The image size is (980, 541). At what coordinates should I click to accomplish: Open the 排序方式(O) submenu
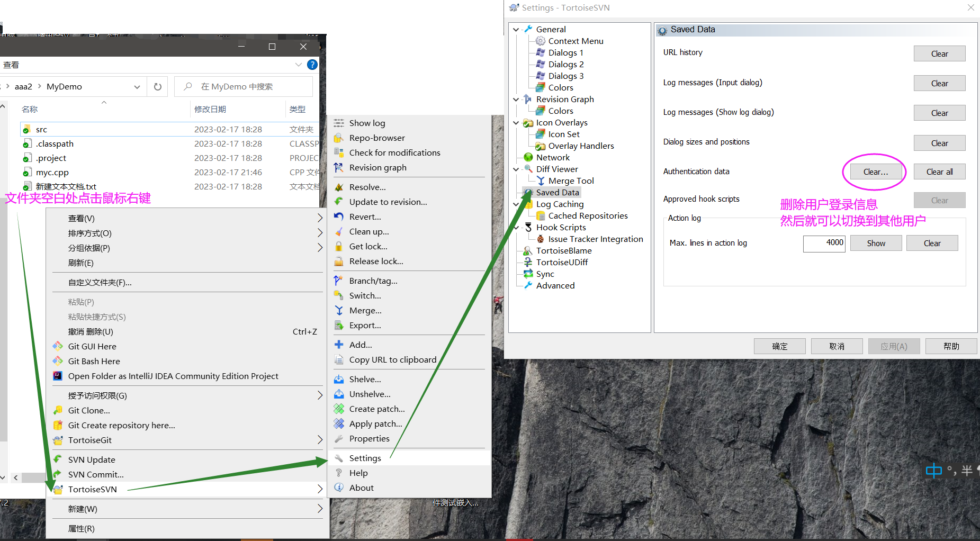click(x=187, y=233)
